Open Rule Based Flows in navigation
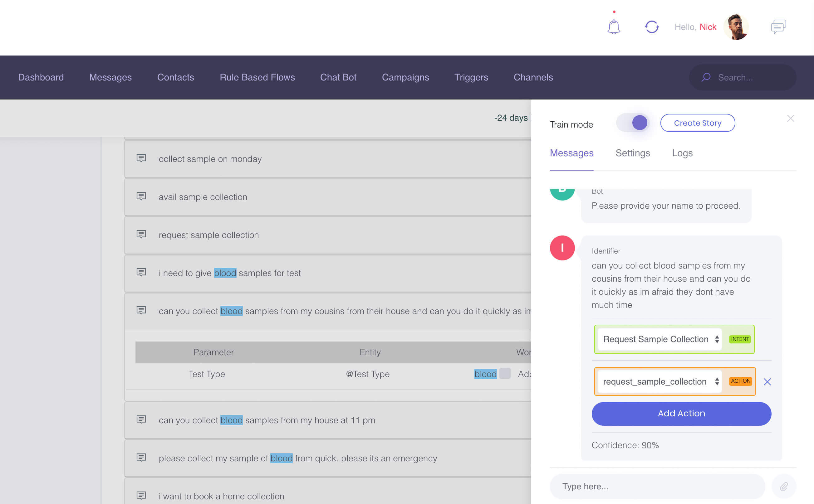 257,77
